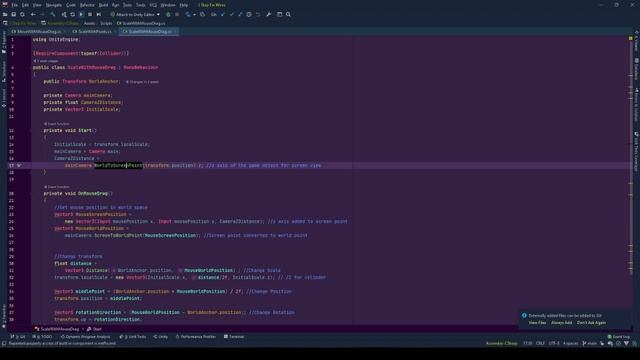Click the info icon in notification popup
Viewport: 640px width, 360px height.
coord(524,316)
